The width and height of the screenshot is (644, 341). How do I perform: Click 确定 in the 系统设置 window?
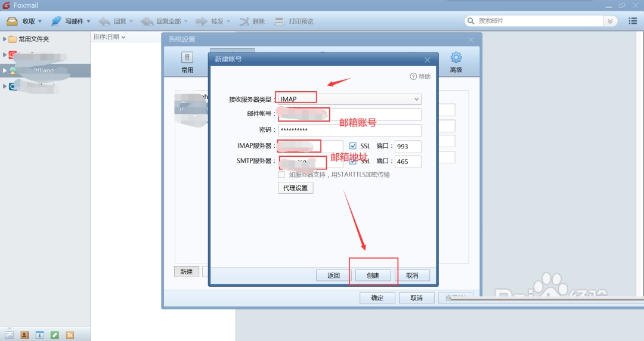coord(377,298)
